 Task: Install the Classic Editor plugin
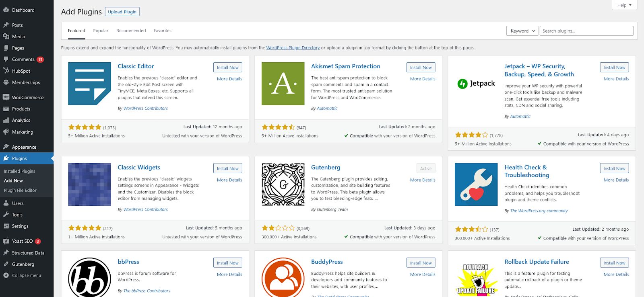click(228, 68)
